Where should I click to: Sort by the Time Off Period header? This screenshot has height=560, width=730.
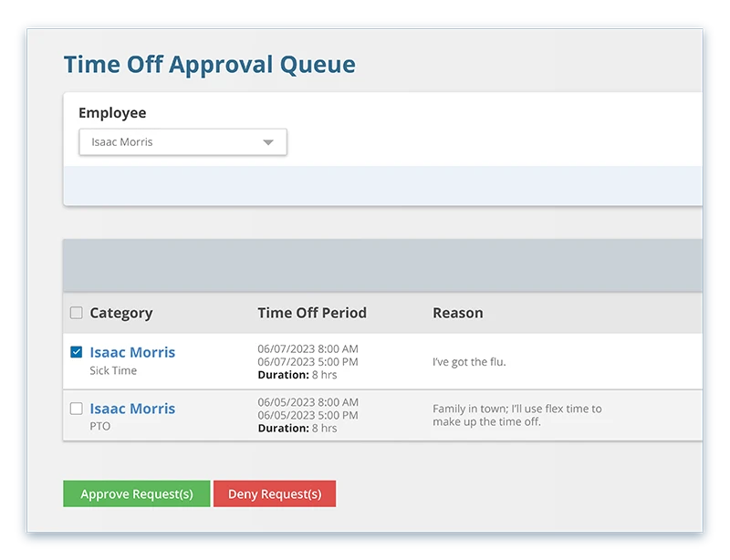point(312,313)
